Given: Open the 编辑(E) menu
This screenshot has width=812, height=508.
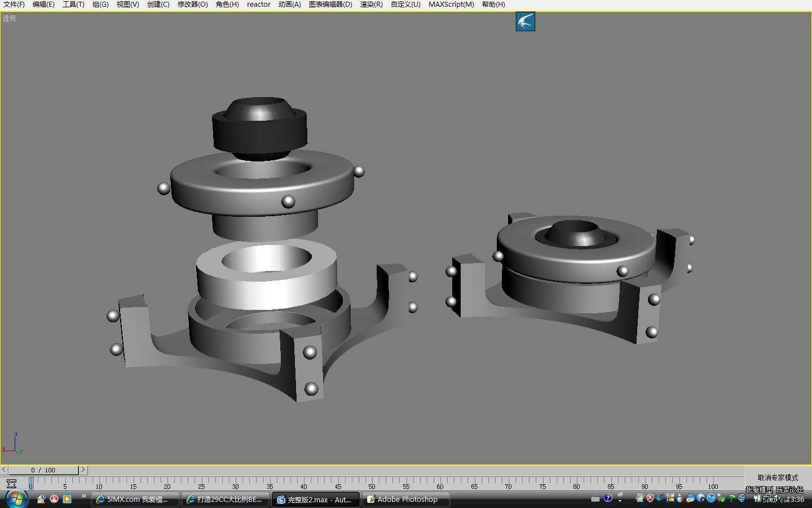Looking at the screenshot, I should (x=43, y=5).
